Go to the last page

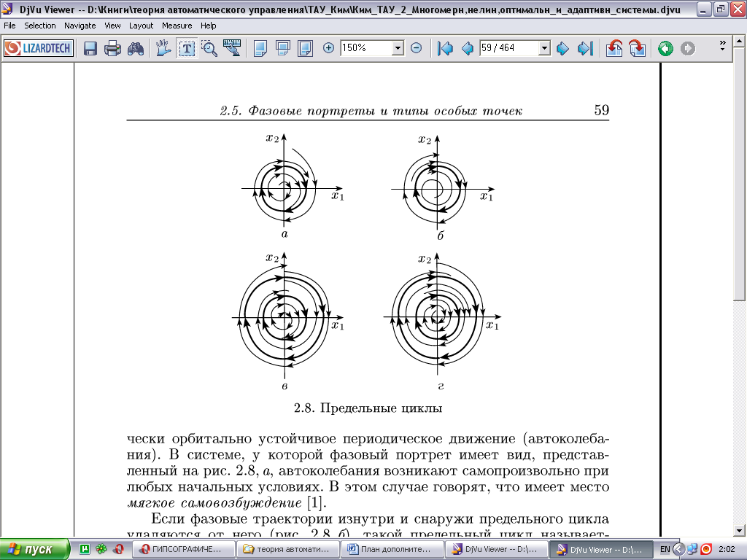[585, 48]
